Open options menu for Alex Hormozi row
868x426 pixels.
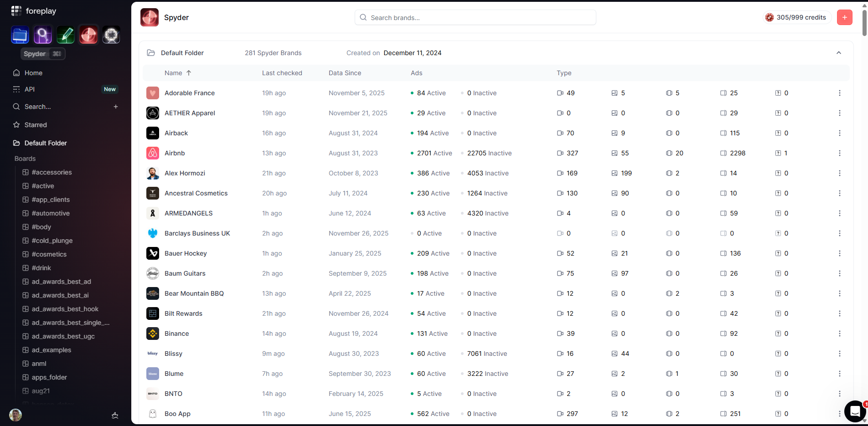(x=839, y=173)
